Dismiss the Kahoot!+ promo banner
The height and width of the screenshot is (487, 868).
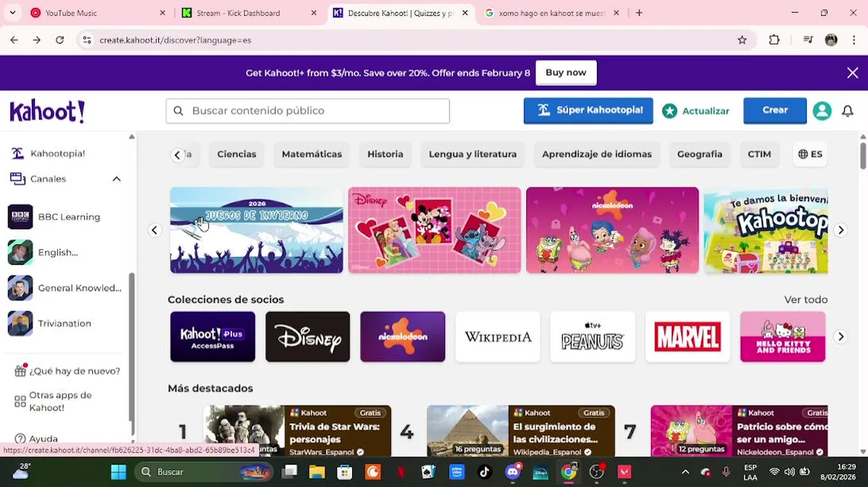pyautogui.click(x=852, y=73)
